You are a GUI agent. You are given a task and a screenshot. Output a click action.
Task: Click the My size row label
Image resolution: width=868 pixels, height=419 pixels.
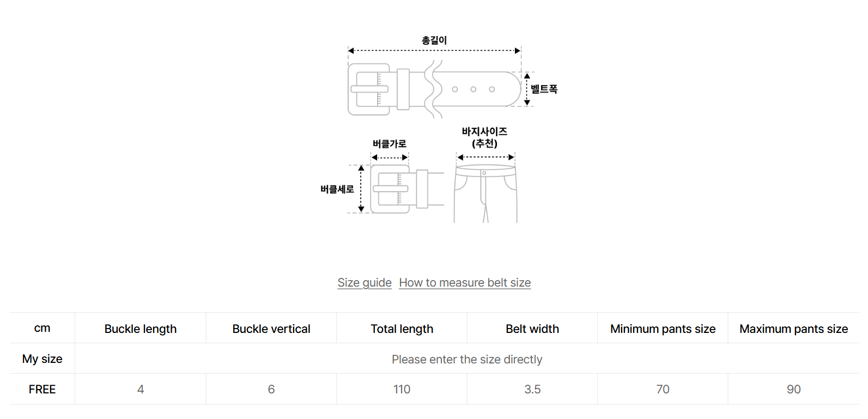[42, 359]
